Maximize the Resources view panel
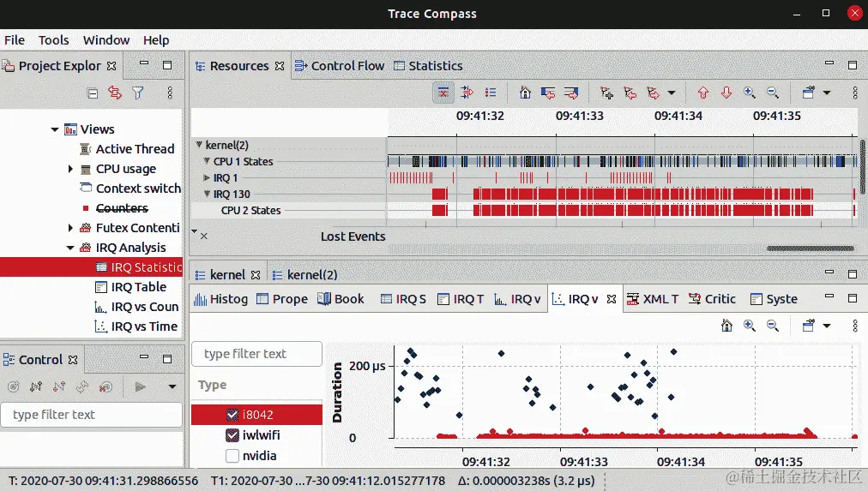 (x=853, y=64)
